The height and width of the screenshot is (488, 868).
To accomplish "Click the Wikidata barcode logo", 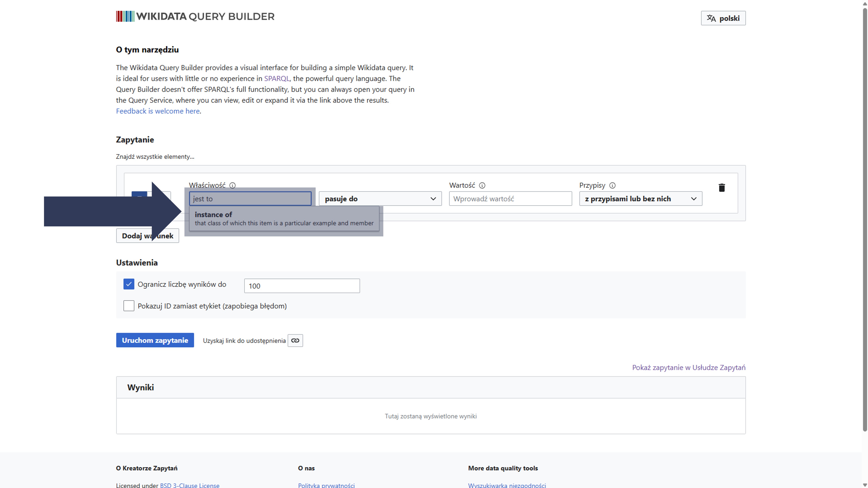I will pos(125,16).
